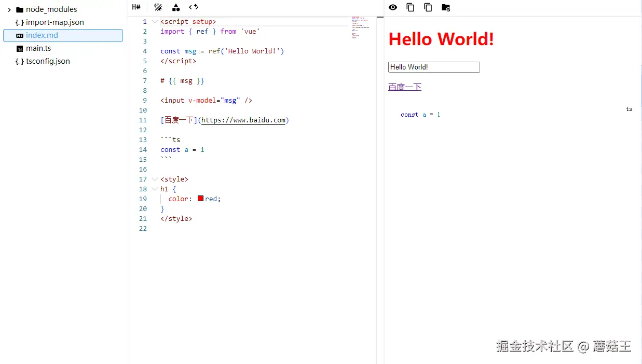Expand the node_modules folder
Screen dimensions: 642x364
click(9, 9)
